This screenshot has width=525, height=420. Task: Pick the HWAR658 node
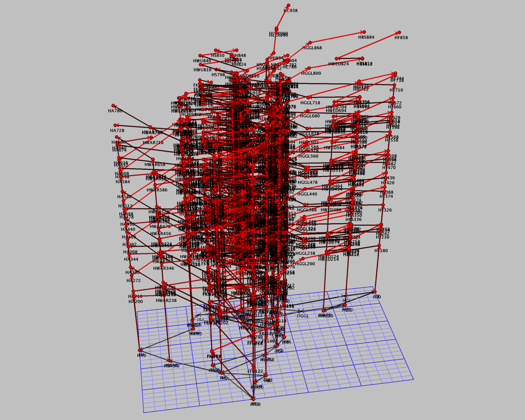tap(153, 160)
